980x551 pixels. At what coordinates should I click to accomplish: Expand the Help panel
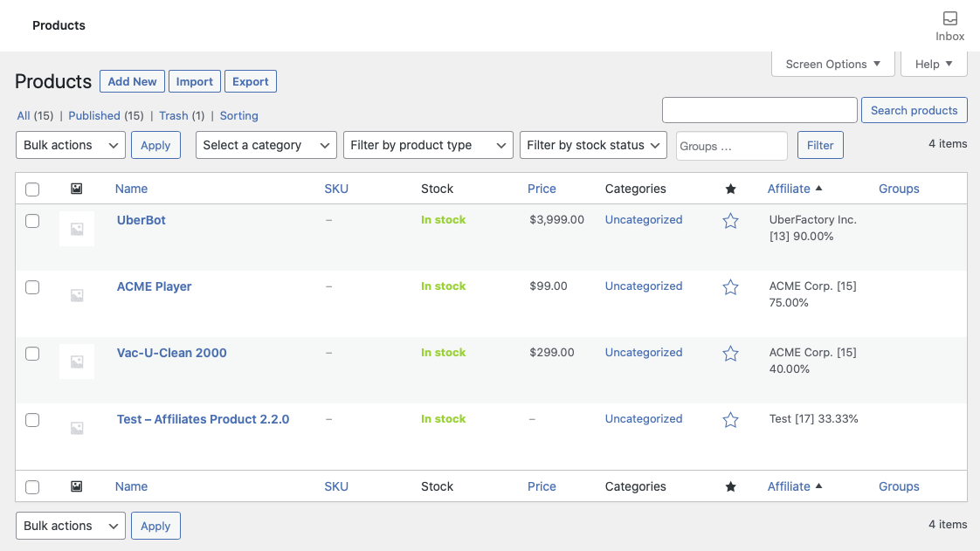point(934,64)
